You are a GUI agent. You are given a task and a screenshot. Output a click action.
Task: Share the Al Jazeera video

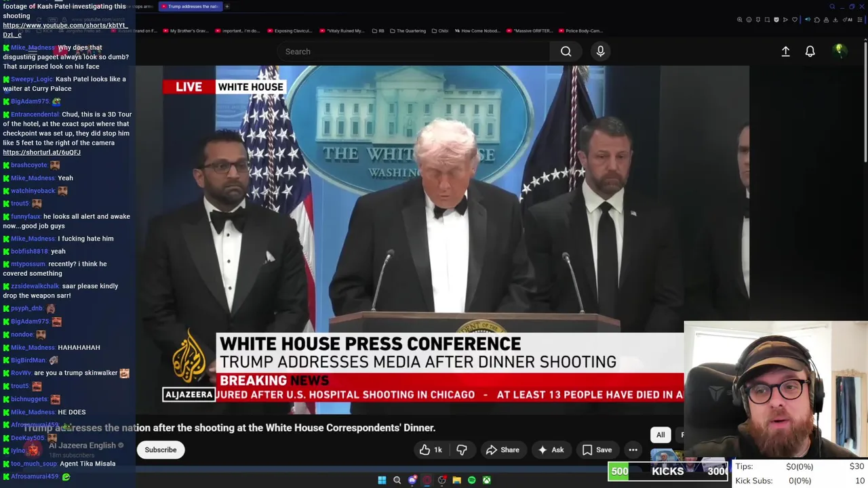click(502, 450)
